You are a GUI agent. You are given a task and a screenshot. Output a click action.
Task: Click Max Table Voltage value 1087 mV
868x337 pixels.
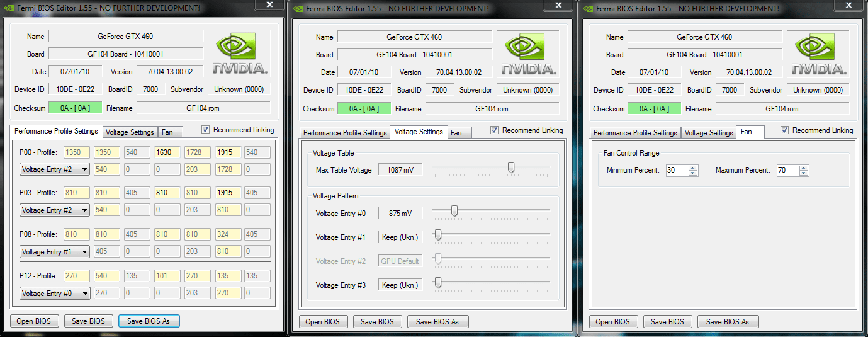click(x=400, y=170)
